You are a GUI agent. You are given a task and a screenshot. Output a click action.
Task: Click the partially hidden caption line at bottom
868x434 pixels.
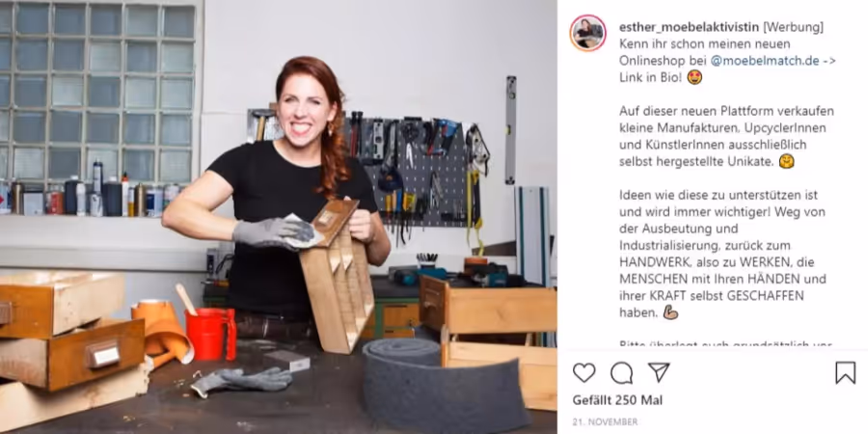[x=725, y=344]
